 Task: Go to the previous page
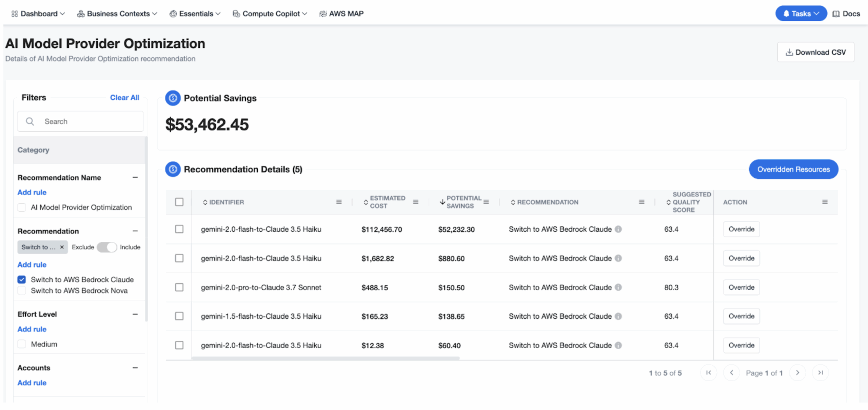pyautogui.click(x=732, y=373)
